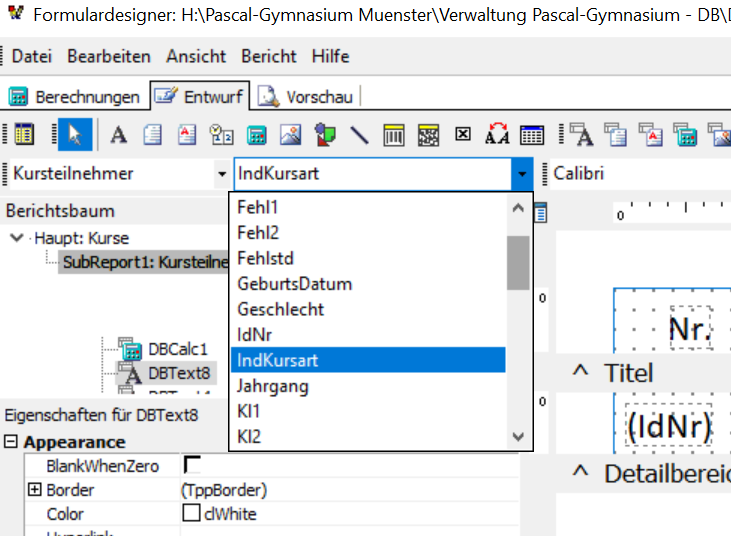The height and width of the screenshot is (536, 731).
Task: Choose Jahrgang from the field list
Action: [x=368, y=386]
